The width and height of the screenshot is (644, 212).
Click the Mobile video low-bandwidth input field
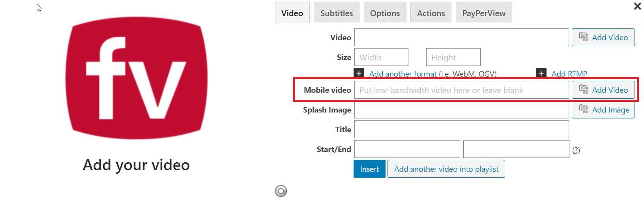coord(461,90)
